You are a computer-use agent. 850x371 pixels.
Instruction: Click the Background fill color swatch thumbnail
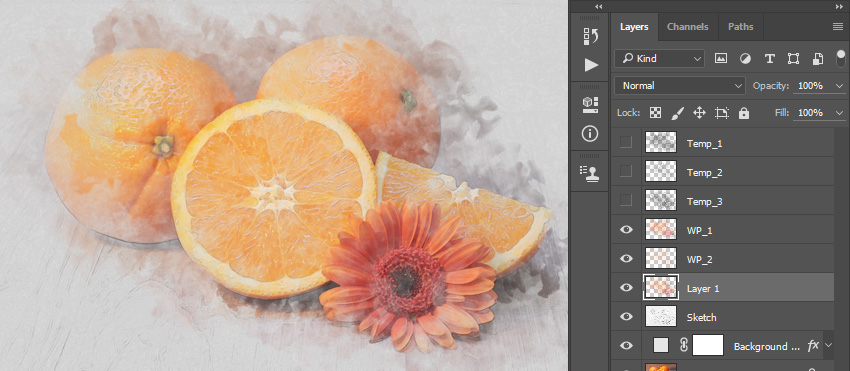[661, 346]
